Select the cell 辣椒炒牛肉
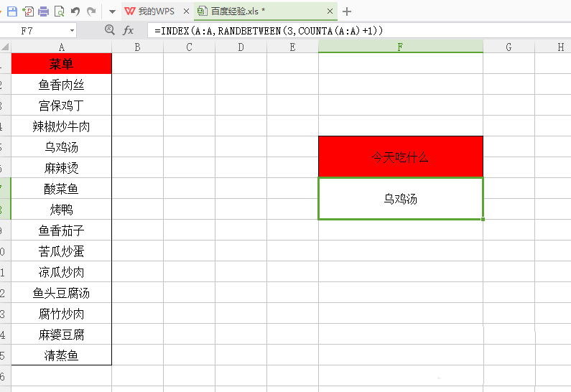Screen dimensions: 571x392 coord(62,126)
